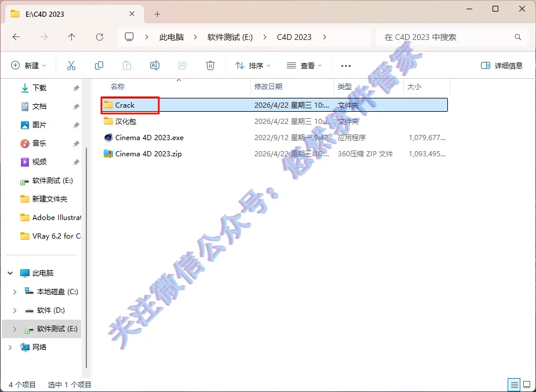Screen dimensions: 536x392
Task: Click the Share icon in toolbar
Action: click(183, 65)
